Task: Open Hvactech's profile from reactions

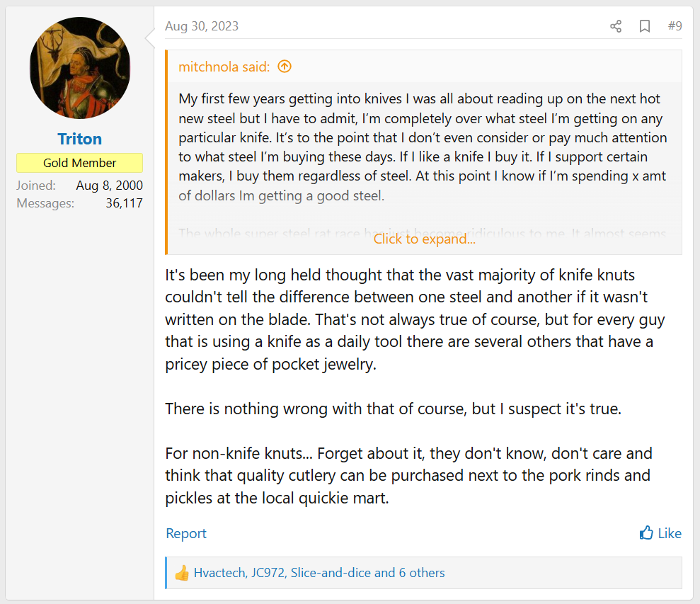Action: (x=219, y=573)
